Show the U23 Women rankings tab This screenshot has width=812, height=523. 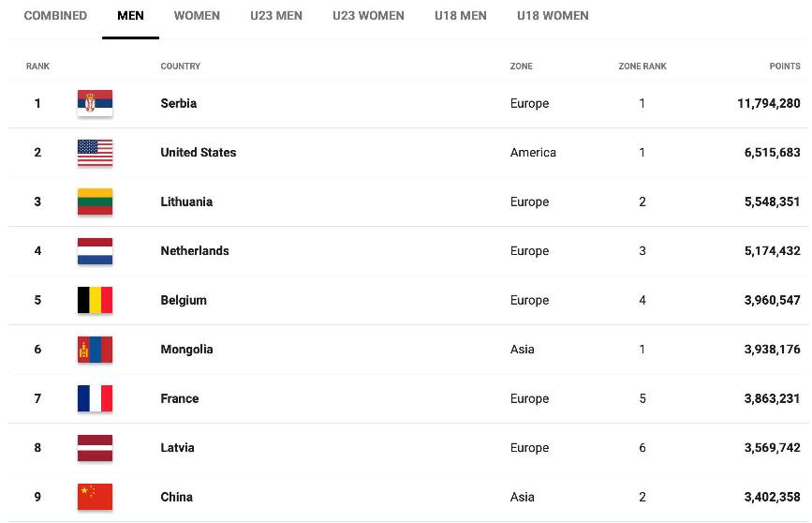(x=368, y=16)
